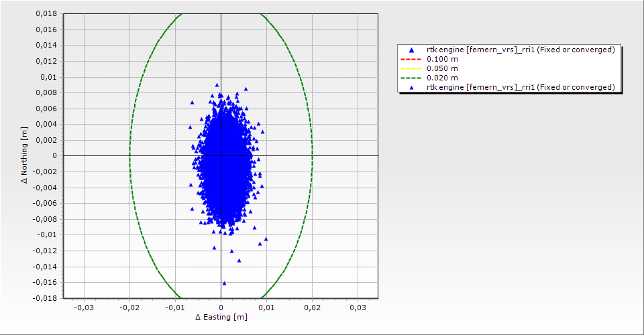Image resolution: width=644 pixels, height=335 pixels.
Task: Click the last "rtk engine [femern_vrs]_rri1" legend text
Action: click(521, 88)
